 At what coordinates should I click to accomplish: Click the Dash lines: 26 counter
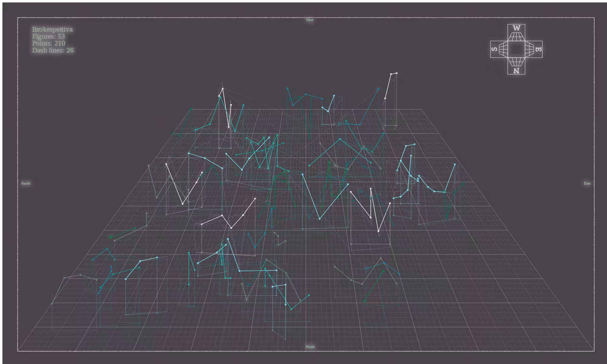pos(53,50)
